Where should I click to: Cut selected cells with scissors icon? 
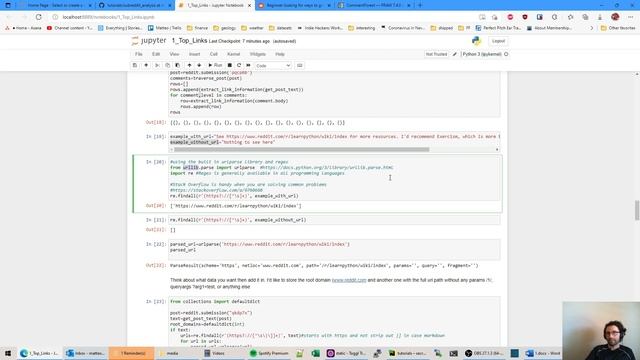tap(157, 65)
